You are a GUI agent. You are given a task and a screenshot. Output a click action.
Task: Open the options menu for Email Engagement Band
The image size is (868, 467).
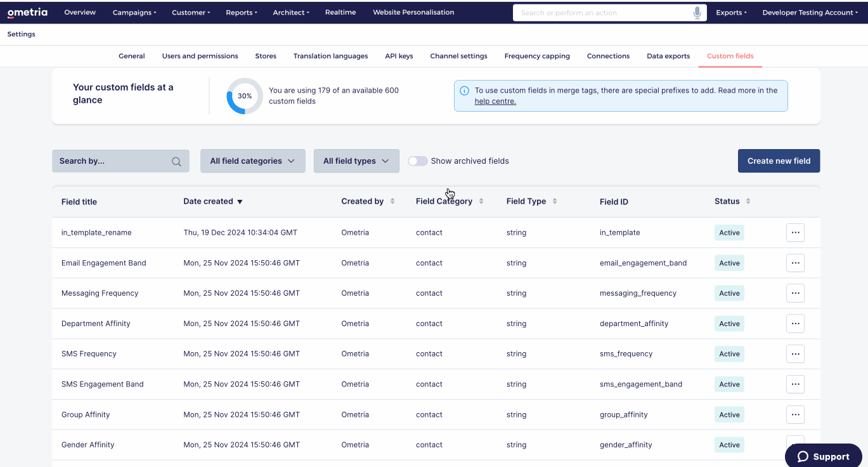(795, 263)
